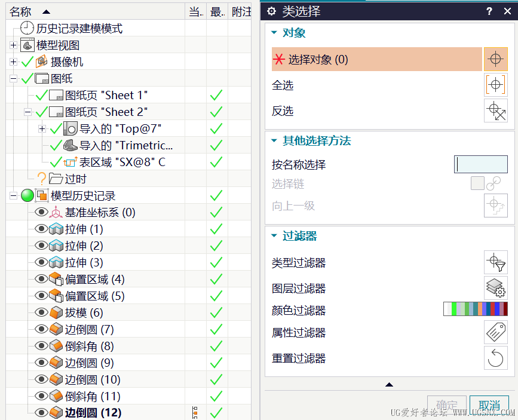Click the 全选 select-all icon
Image resolution: width=518 pixels, height=420 pixels.
pyautogui.click(x=495, y=85)
